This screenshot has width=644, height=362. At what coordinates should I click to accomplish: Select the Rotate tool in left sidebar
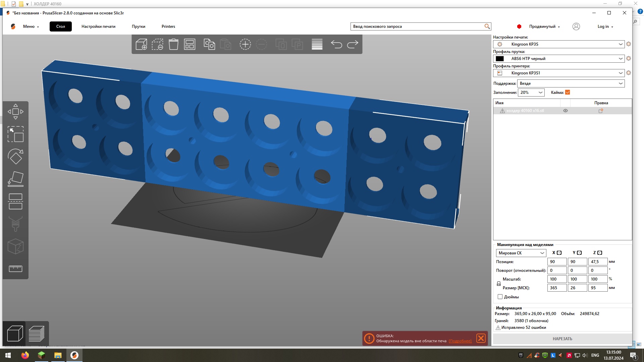[15, 157]
